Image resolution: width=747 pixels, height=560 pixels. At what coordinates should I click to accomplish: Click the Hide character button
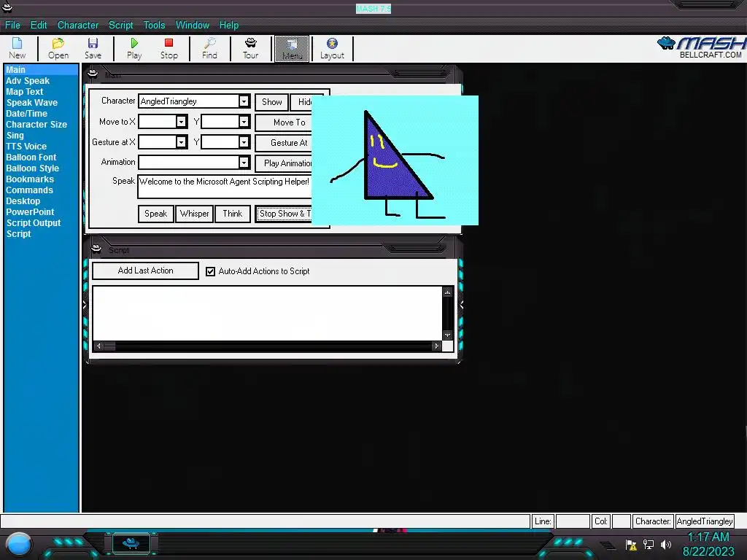coord(301,102)
